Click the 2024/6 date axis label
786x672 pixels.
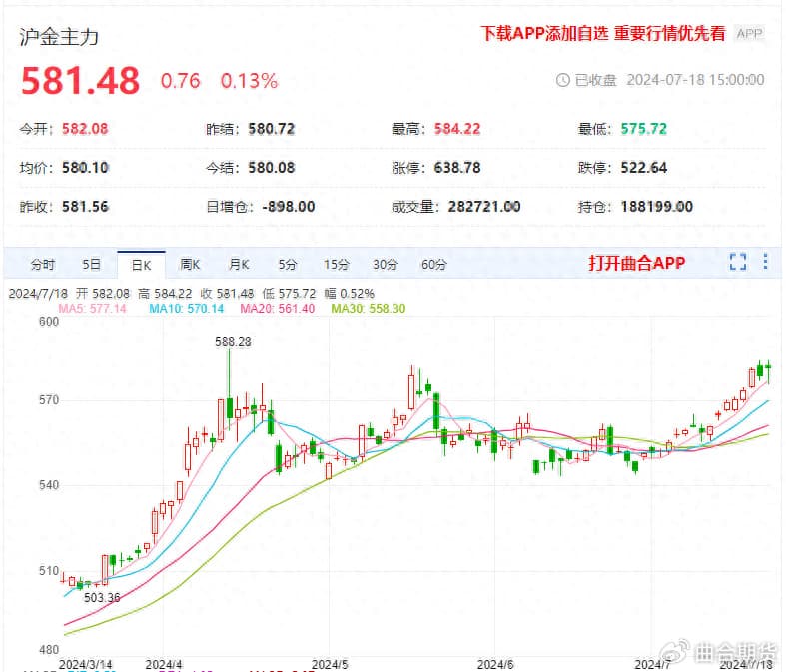click(495, 664)
